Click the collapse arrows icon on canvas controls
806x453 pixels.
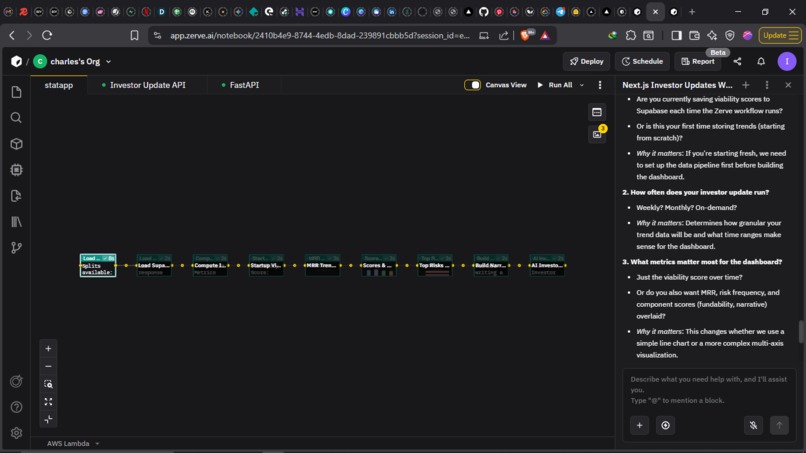click(48, 420)
